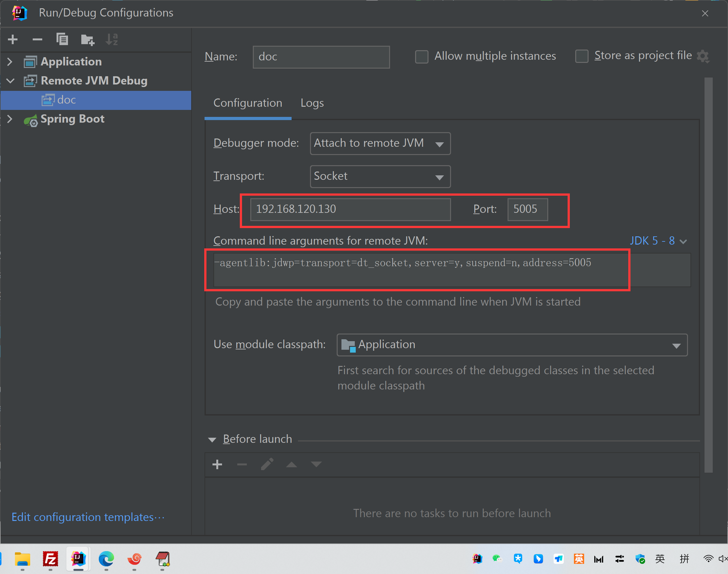
Task: Open the Transport dropdown
Action: 380,176
